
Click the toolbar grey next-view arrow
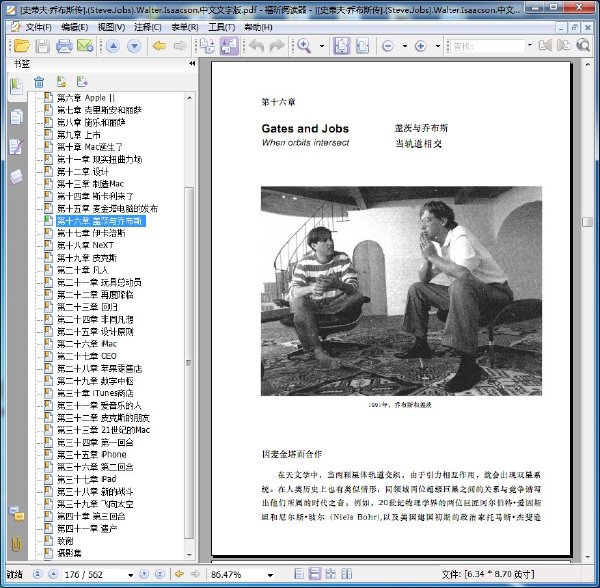[180, 46]
